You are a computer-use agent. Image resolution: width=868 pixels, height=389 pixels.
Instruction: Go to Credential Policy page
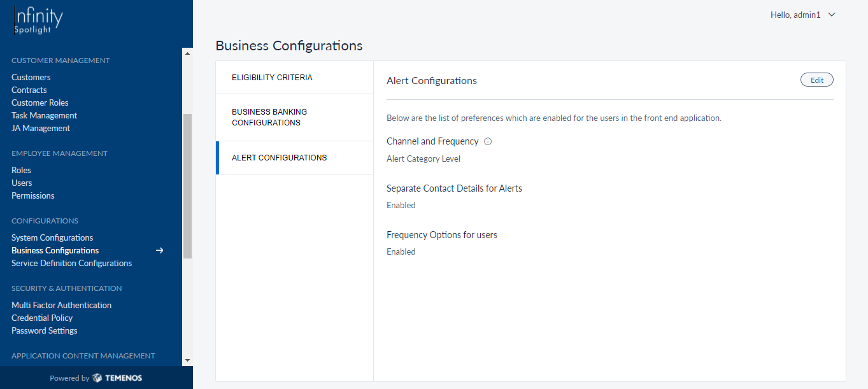tap(42, 318)
